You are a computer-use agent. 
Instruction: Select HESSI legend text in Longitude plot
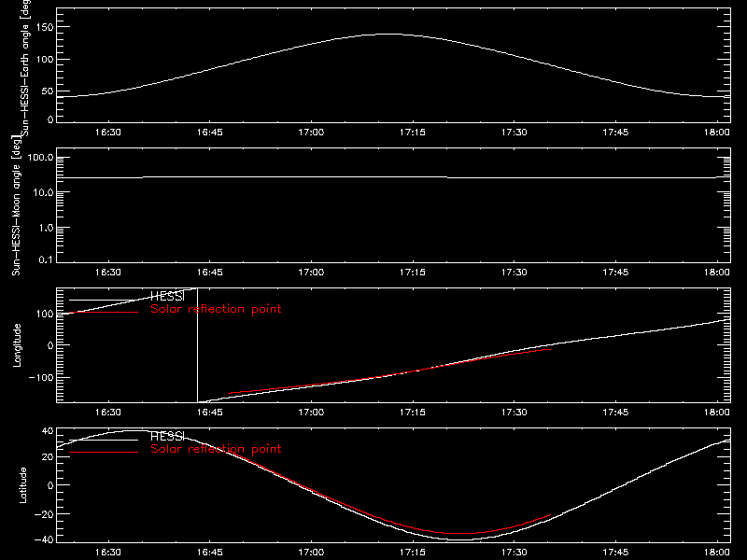[167, 296]
